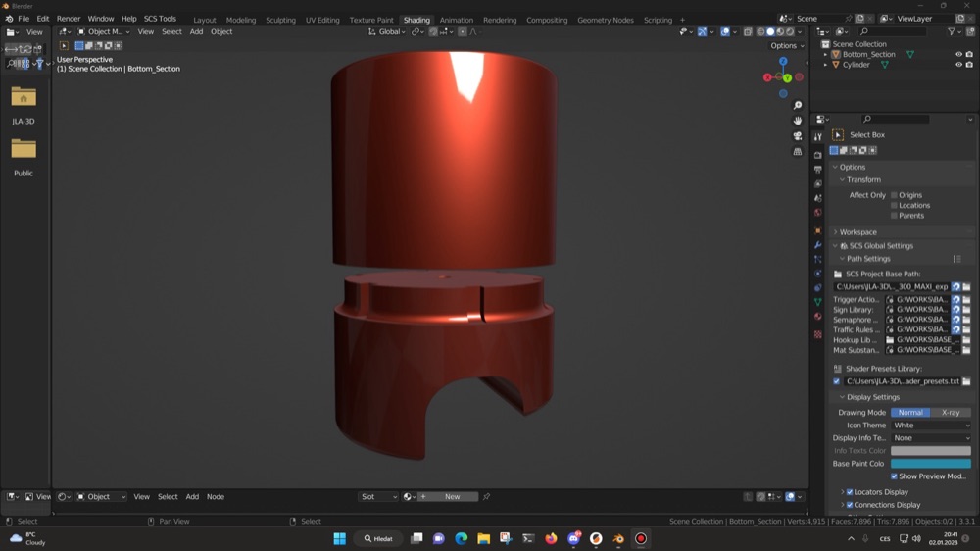The image size is (980, 551).
Task: Switch to orthographic grid view icon
Action: click(x=798, y=151)
